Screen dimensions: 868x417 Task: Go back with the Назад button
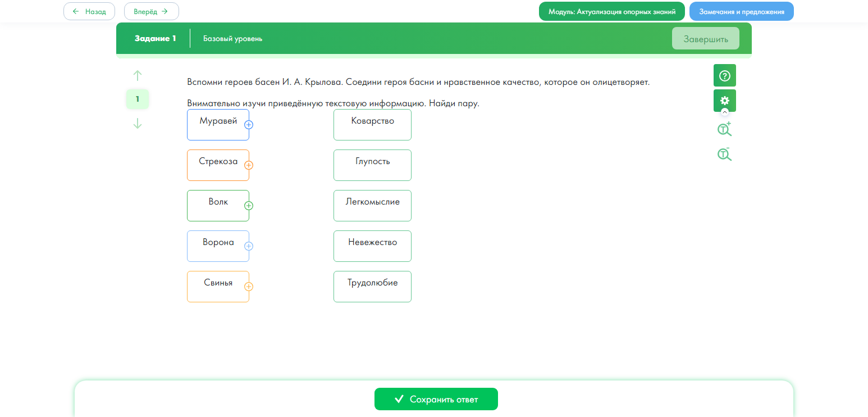point(89,11)
